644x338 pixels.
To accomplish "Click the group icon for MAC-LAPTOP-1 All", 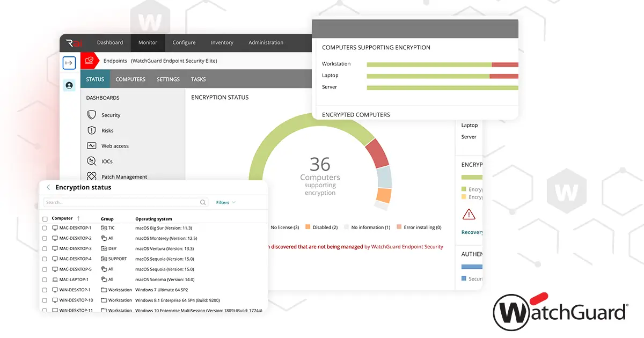I will click(x=104, y=280).
